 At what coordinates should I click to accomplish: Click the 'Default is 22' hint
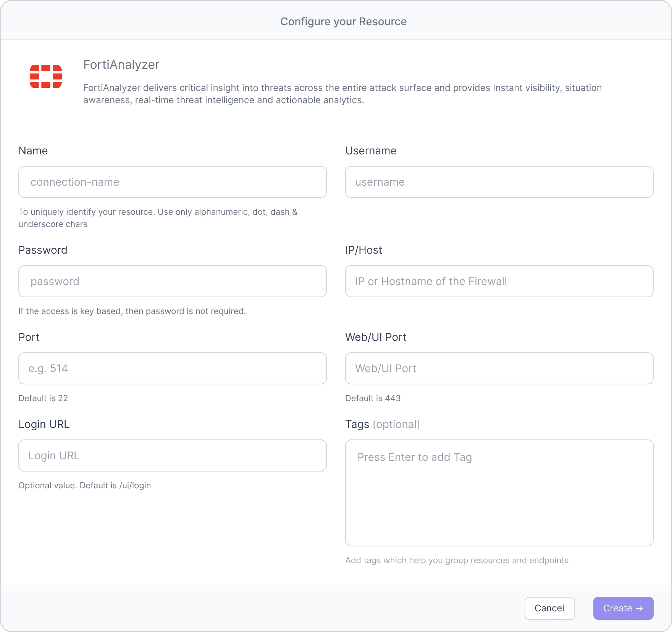tap(43, 398)
